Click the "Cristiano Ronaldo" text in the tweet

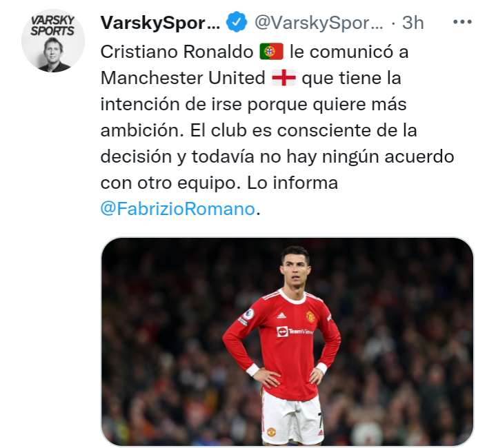pos(177,52)
